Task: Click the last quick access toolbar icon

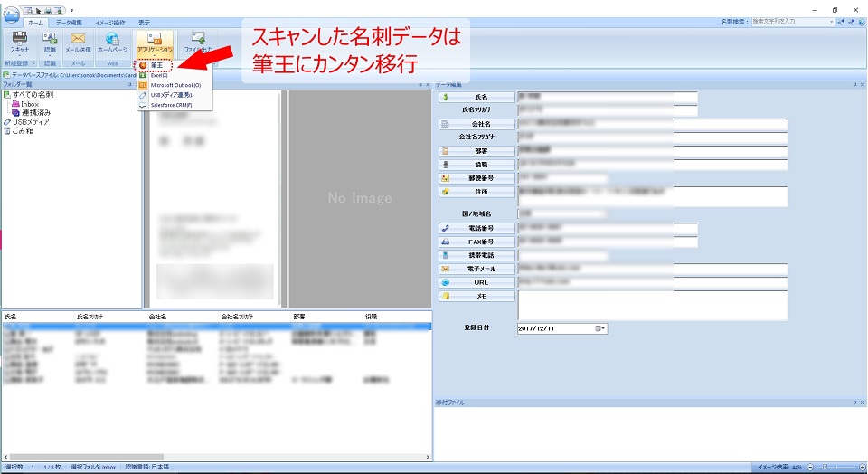Action: pos(58,11)
